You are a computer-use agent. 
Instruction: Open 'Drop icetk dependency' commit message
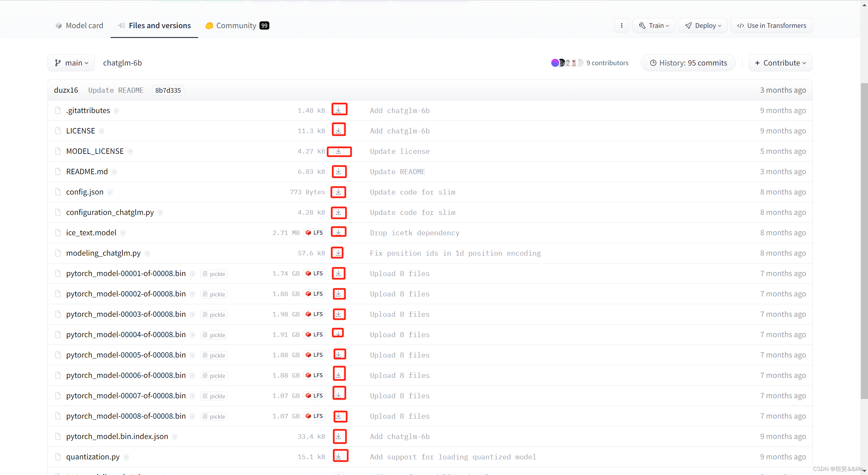pos(414,233)
